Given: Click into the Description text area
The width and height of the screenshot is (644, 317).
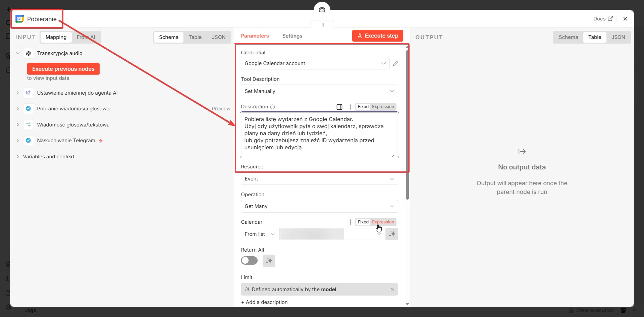Looking at the screenshot, I should pyautogui.click(x=319, y=135).
